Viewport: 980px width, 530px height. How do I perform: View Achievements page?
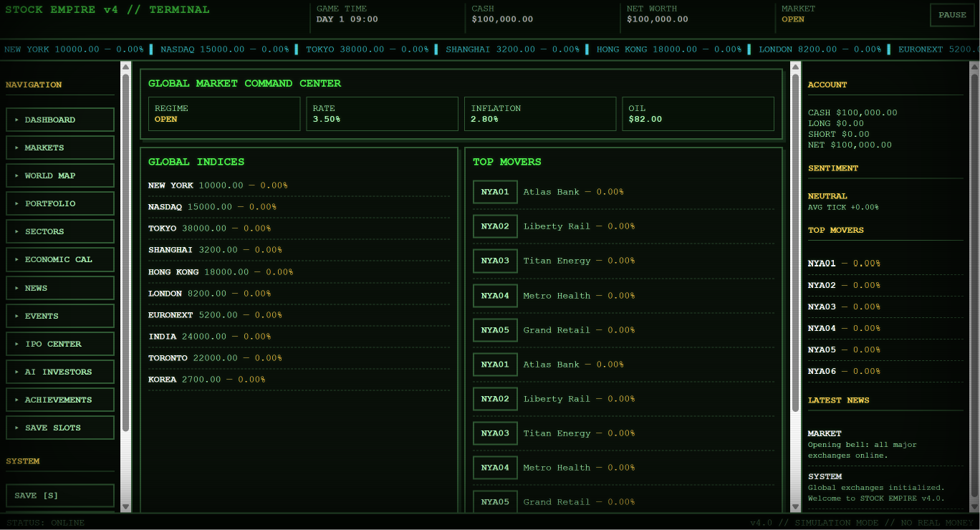[x=60, y=400]
